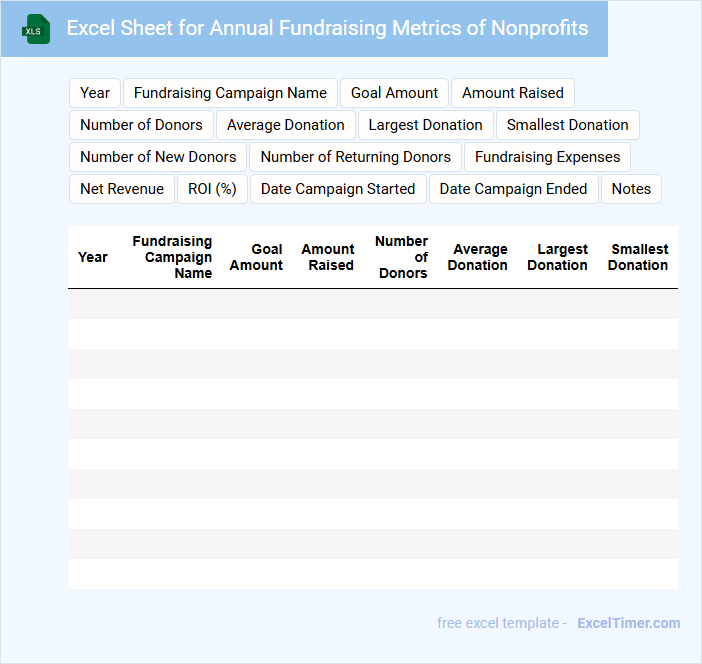Click the Smallest Donation table column header
702x664 pixels.
[x=638, y=257]
